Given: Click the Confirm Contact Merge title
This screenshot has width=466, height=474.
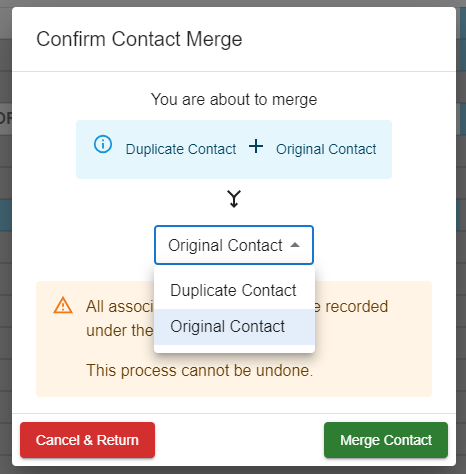Looking at the screenshot, I should (139, 39).
